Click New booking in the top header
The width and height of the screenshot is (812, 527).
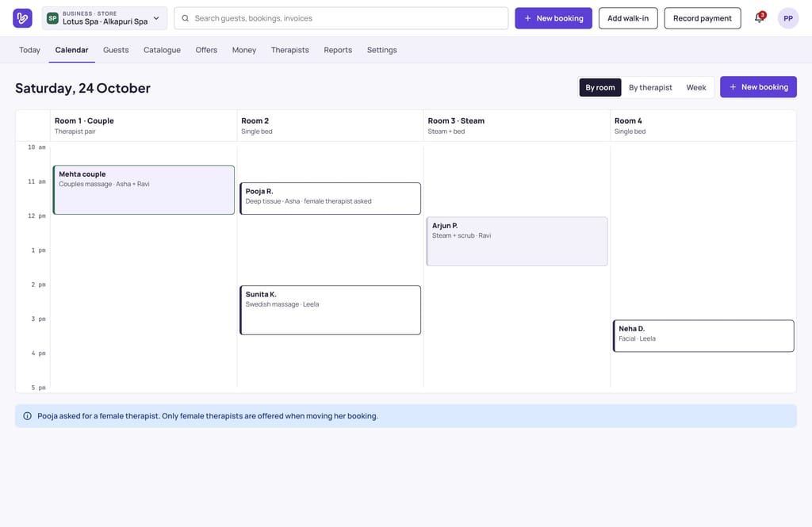pyautogui.click(x=553, y=18)
